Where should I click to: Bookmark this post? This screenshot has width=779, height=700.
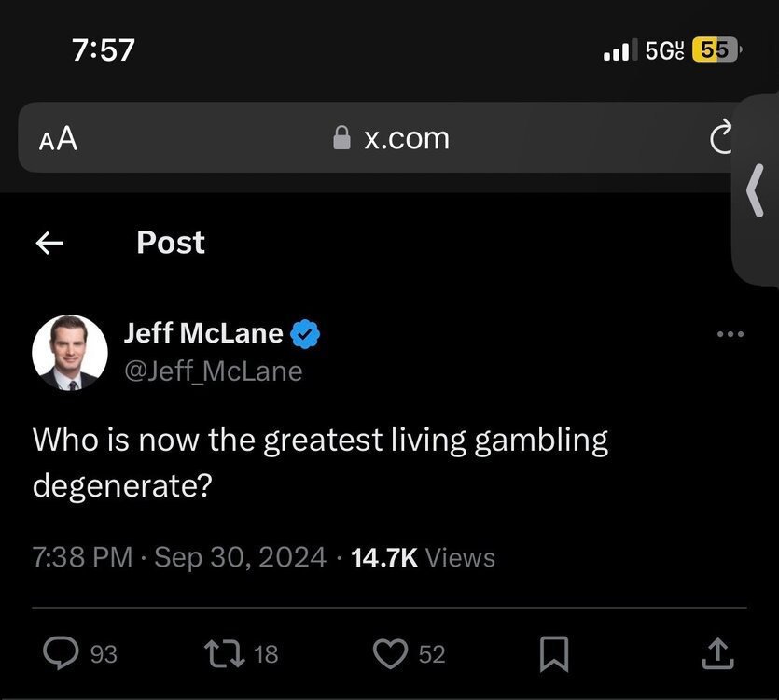tap(554, 653)
